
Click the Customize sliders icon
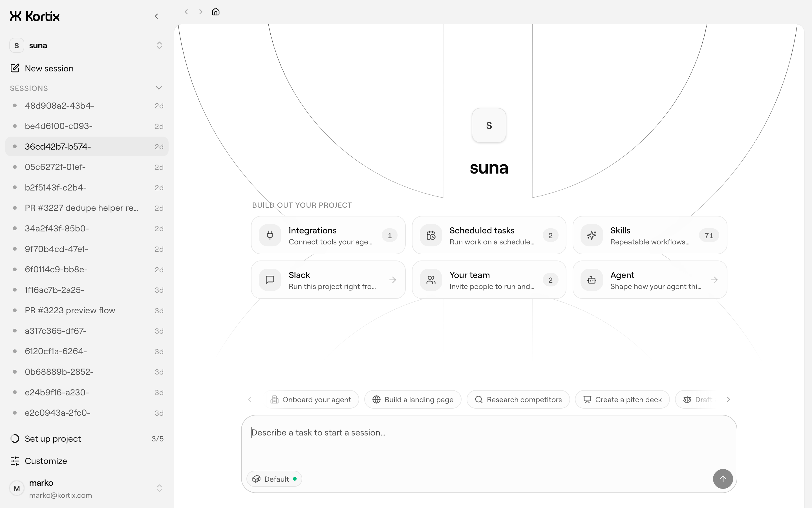(15, 461)
